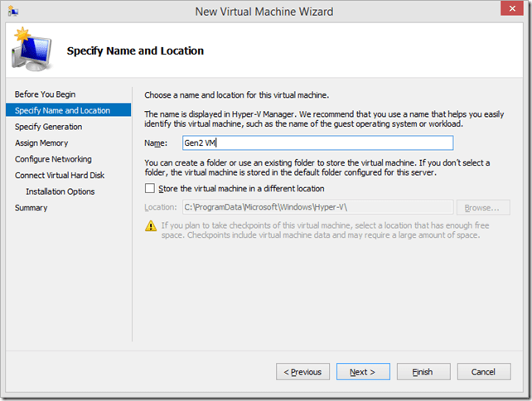Go to Installation Options sub-step
Viewport: 532px width, 401px height.
pyautogui.click(x=60, y=191)
